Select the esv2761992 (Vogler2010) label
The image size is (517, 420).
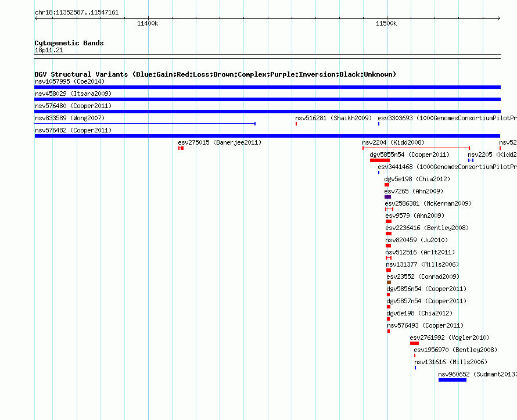pyautogui.click(x=450, y=338)
